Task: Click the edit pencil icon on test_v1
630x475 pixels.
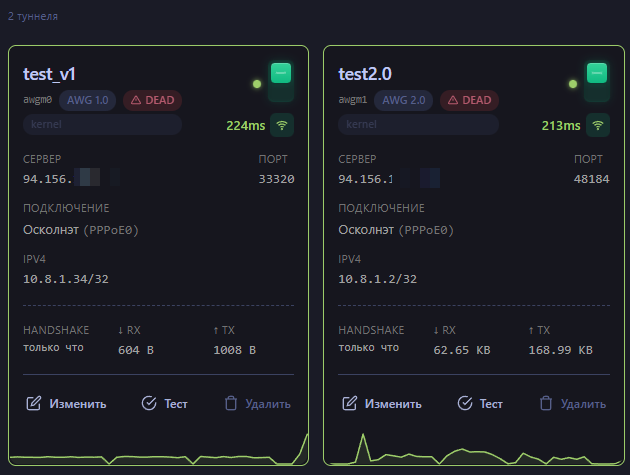Action: [x=34, y=403]
